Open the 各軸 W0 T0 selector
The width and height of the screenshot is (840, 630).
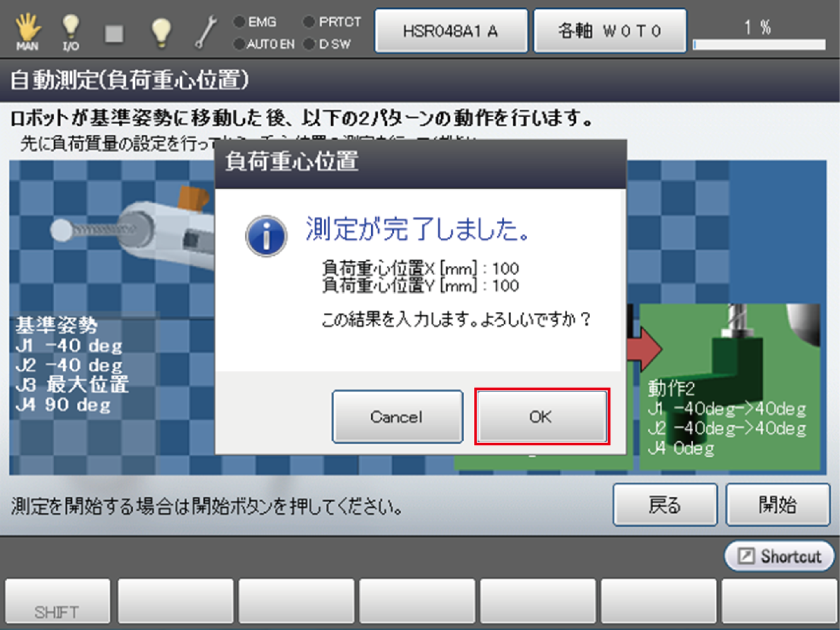[609, 31]
